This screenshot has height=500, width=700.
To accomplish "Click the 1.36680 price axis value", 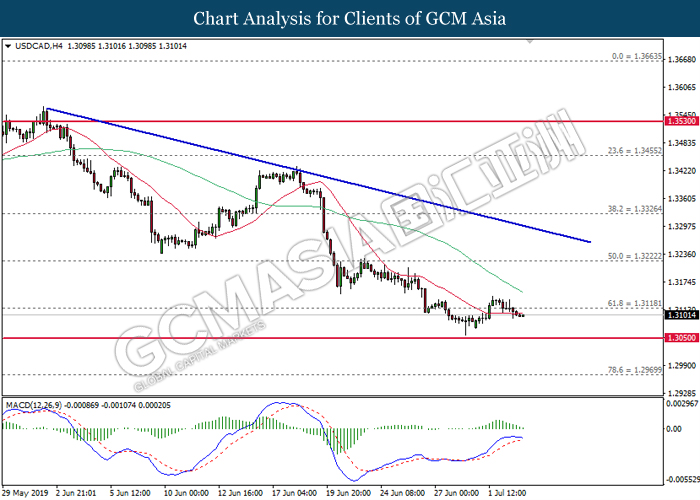I will (682, 59).
